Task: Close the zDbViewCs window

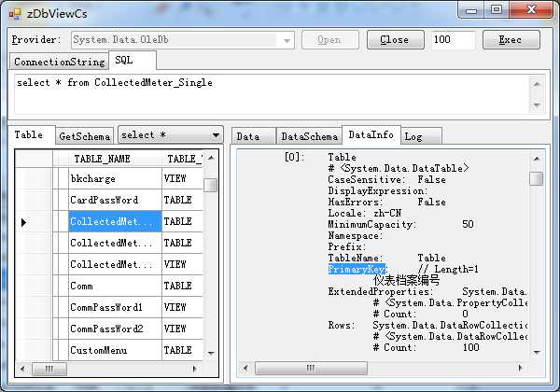Action: click(531, 10)
